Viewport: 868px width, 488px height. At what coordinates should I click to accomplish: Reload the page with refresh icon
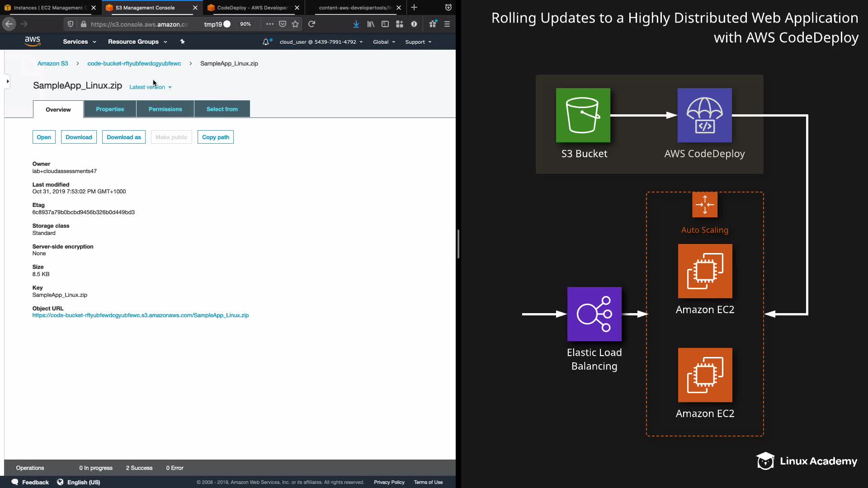click(311, 24)
